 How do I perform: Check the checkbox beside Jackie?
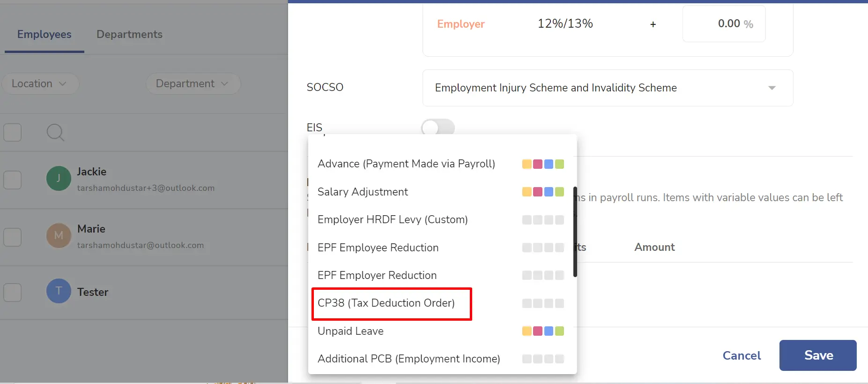pos(13,180)
